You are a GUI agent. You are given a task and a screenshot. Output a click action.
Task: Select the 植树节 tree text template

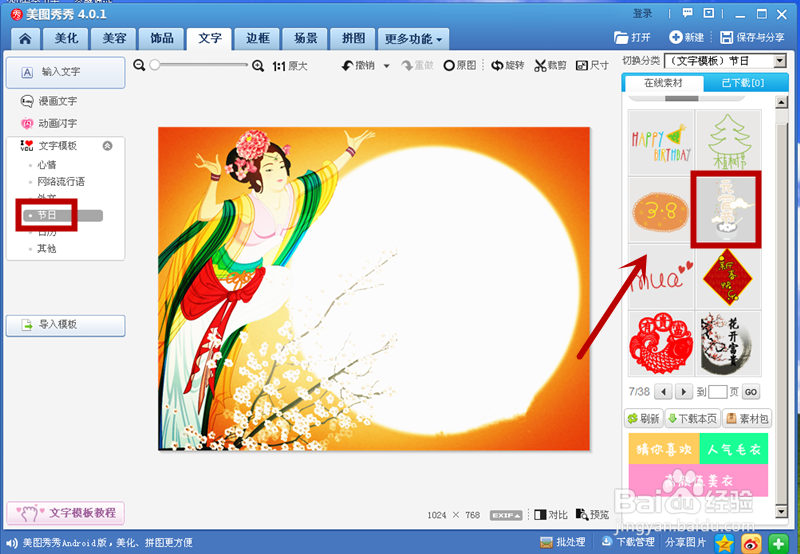tap(728, 142)
